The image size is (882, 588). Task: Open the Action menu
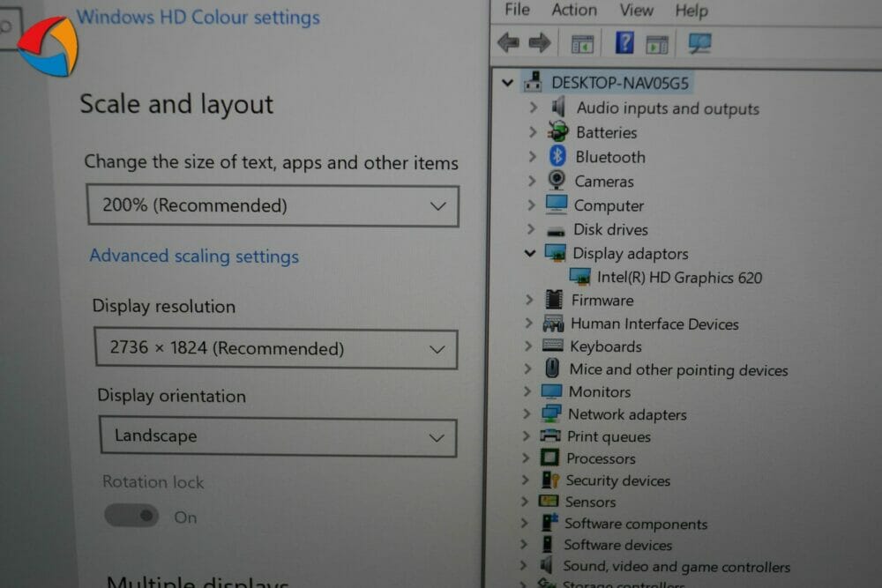[574, 10]
